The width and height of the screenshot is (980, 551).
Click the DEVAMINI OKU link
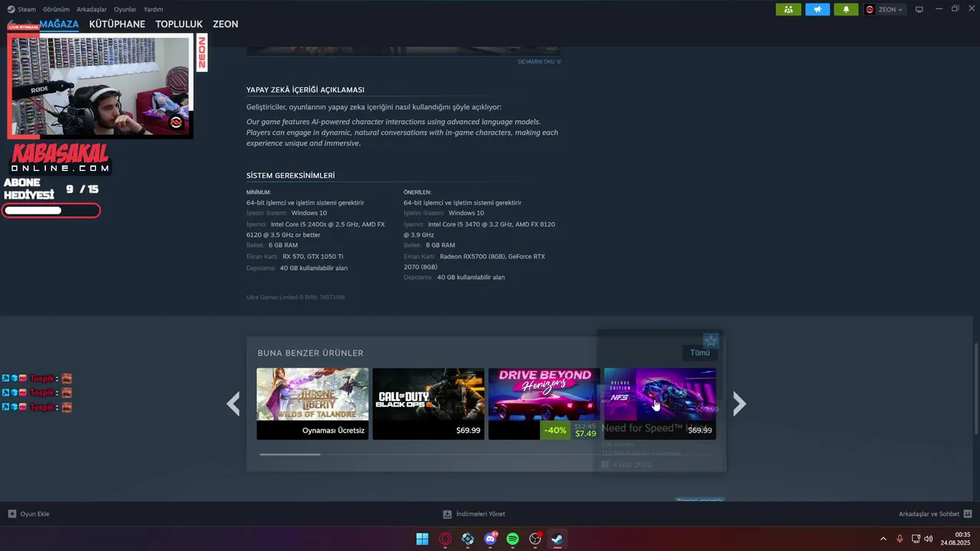tap(539, 61)
